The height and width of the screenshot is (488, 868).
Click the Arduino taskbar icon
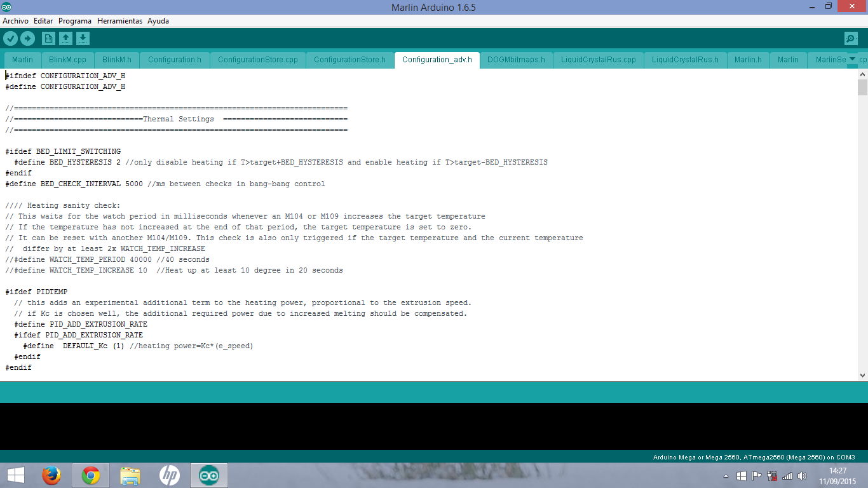click(208, 475)
